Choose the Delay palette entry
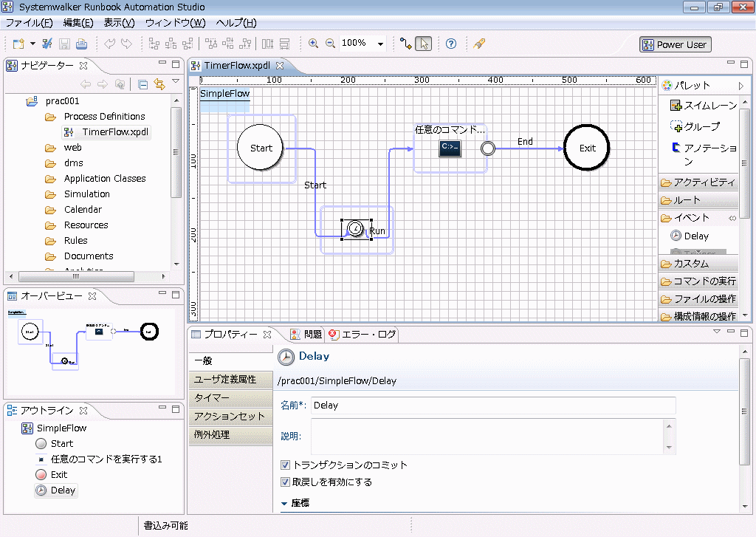This screenshot has width=756, height=537. 690,236
